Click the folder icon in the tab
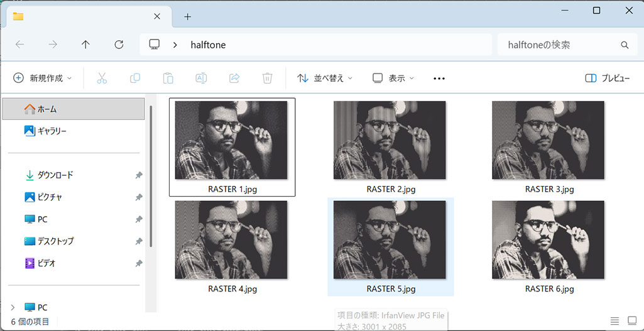Image resolution: width=644 pixels, height=331 pixels. (18, 16)
